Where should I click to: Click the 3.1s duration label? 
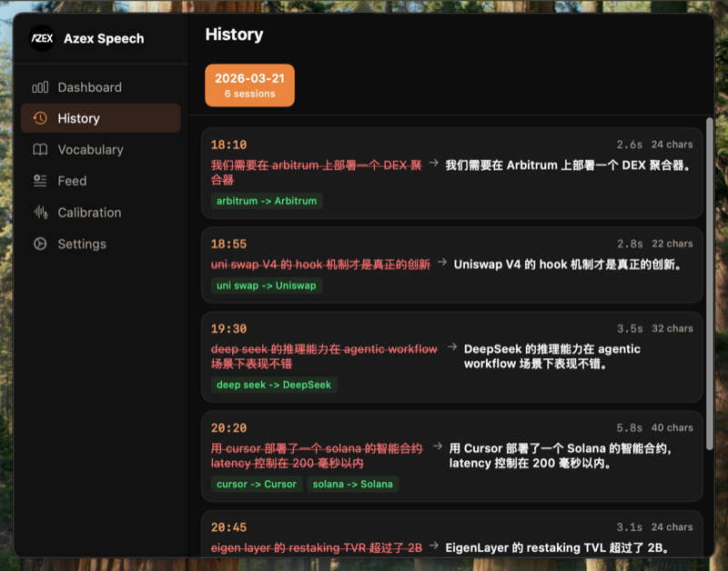629,527
